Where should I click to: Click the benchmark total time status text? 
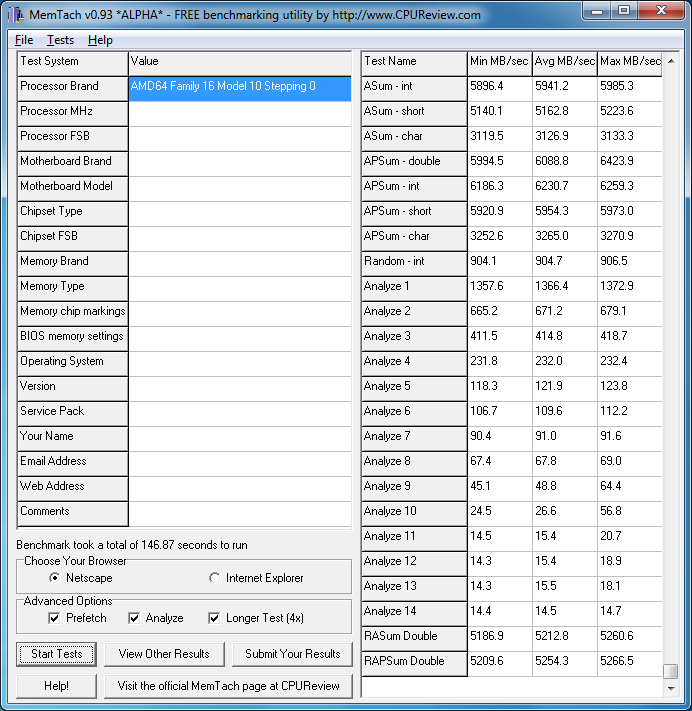[x=132, y=545]
